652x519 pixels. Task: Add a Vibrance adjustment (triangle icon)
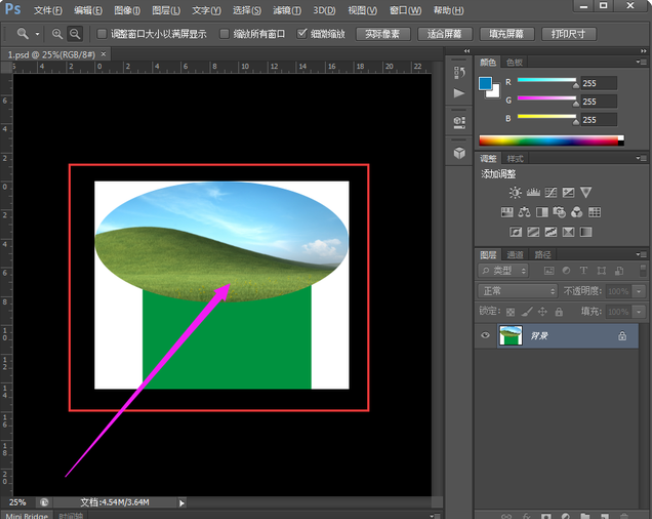click(x=586, y=192)
